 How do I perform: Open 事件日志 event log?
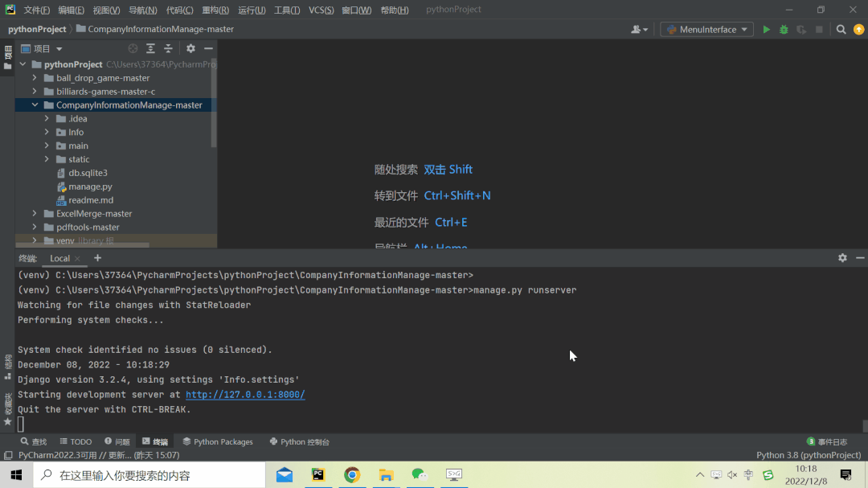coord(827,441)
